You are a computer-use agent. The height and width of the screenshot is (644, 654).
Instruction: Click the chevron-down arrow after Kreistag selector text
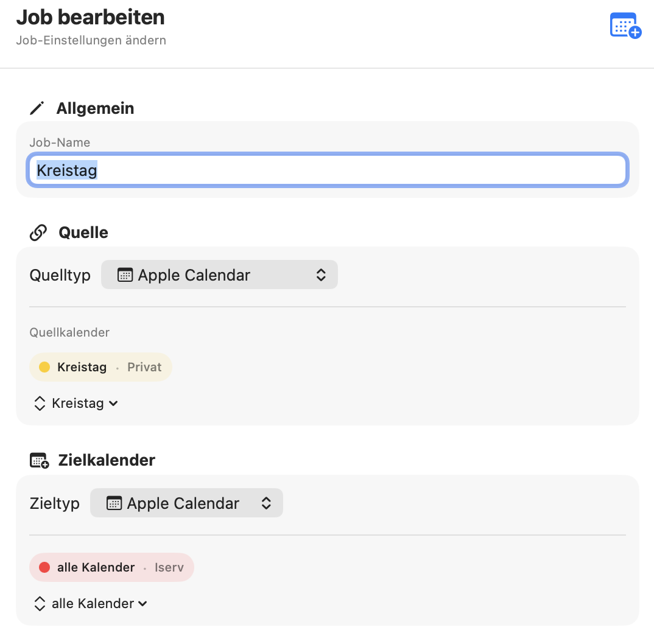112,404
